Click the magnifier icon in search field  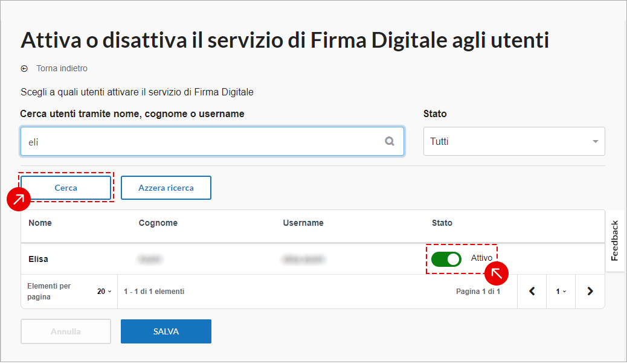pos(390,141)
